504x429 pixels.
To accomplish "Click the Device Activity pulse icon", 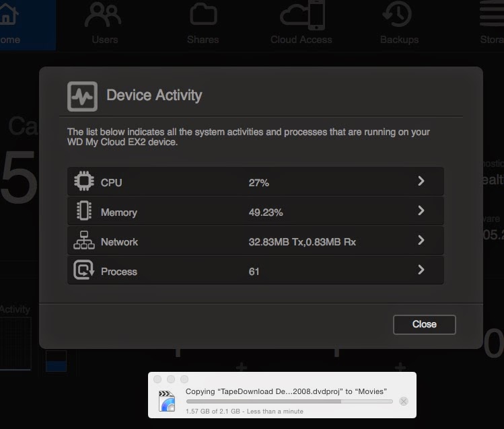I will pyautogui.click(x=82, y=96).
